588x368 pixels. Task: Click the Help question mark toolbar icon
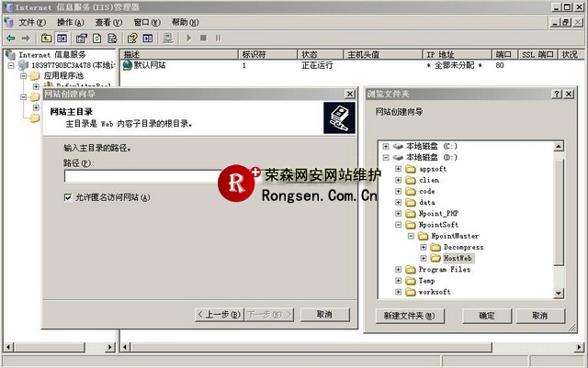tap(132, 38)
